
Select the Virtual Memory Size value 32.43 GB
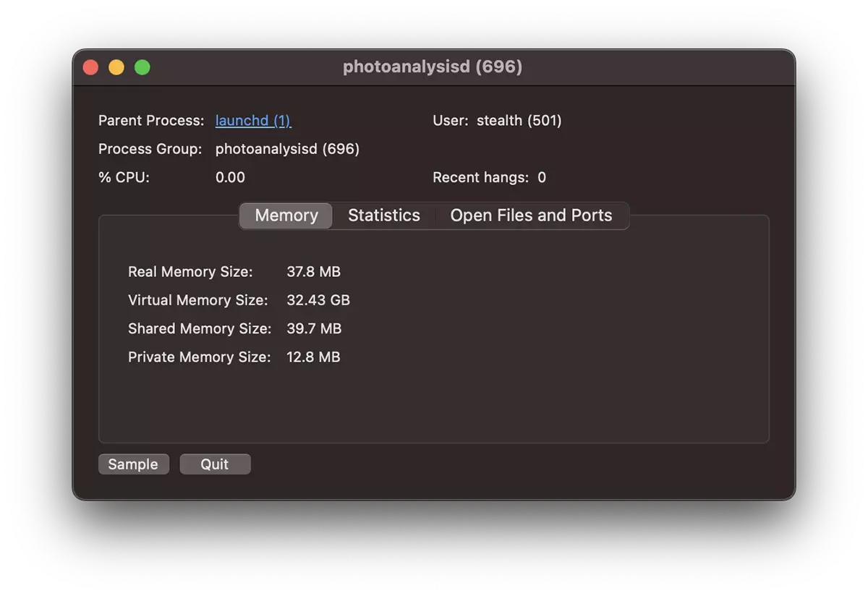(x=318, y=300)
